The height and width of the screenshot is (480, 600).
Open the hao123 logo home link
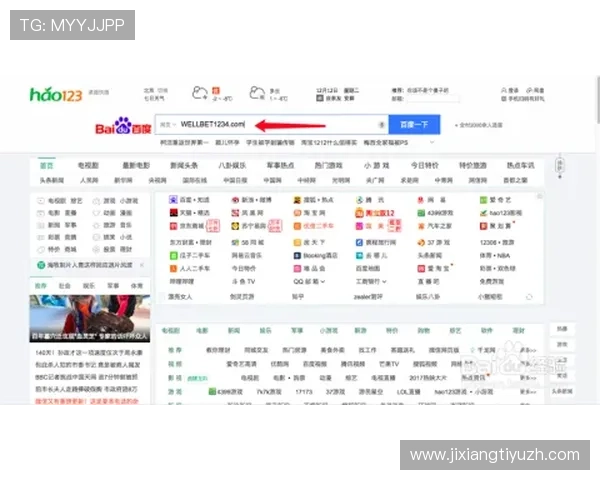(x=56, y=94)
